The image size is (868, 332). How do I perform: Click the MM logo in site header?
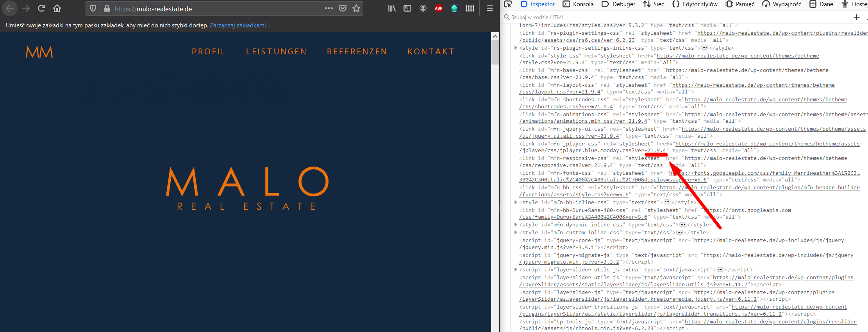39,52
